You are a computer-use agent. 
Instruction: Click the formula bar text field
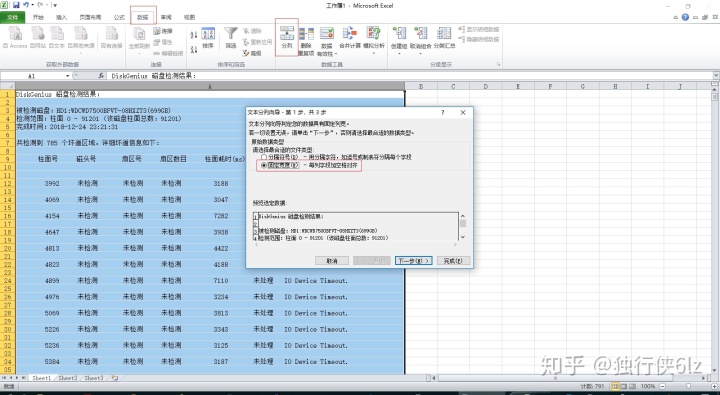(x=410, y=76)
